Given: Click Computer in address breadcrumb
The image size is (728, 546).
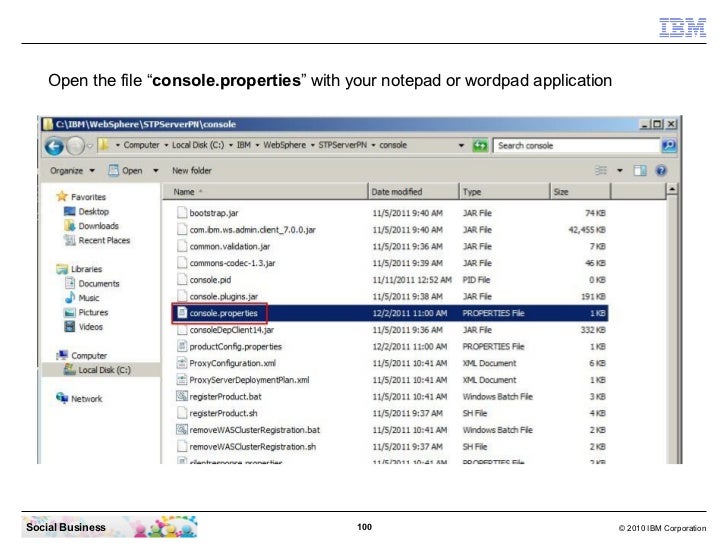Looking at the screenshot, I should point(141,145).
